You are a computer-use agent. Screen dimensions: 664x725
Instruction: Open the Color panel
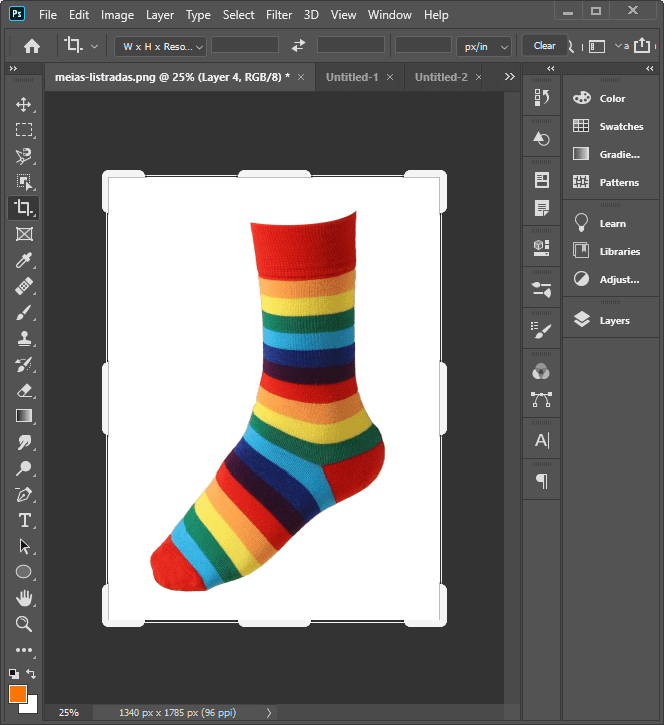[x=610, y=98]
